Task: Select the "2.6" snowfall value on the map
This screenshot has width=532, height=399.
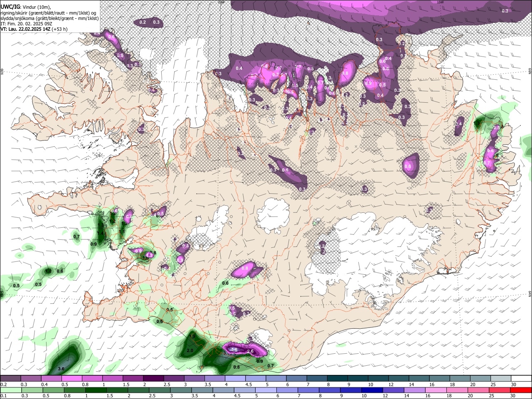Action: click(x=250, y=351)
